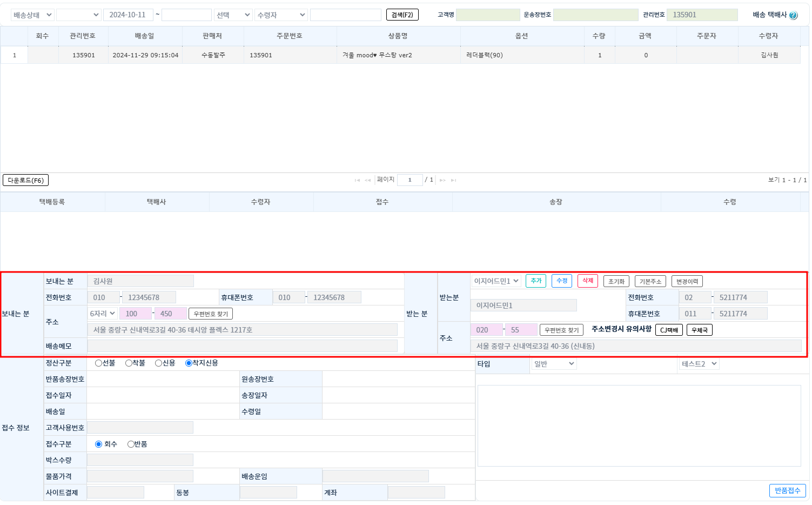Image resolution: width=812 pixels, height=505 pixels.
Task: Open the 배송상태 dropdown
Action: point(32,15)
